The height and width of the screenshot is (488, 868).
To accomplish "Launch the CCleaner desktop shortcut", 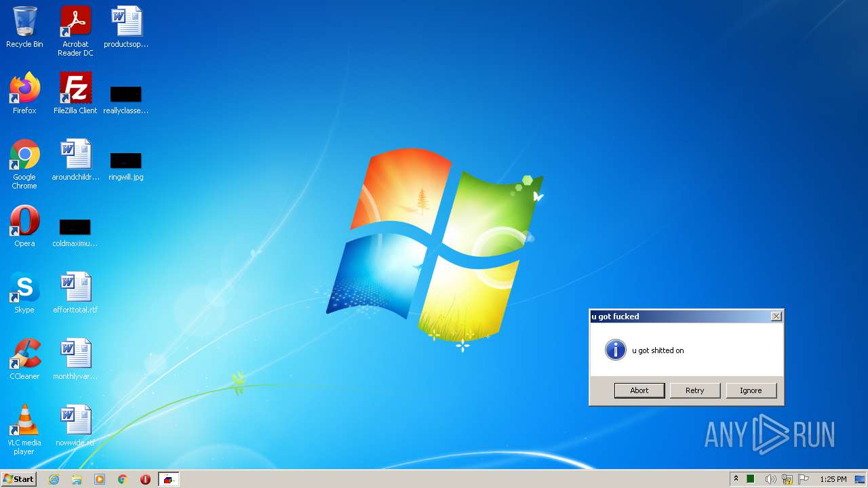I will (24, 359).
